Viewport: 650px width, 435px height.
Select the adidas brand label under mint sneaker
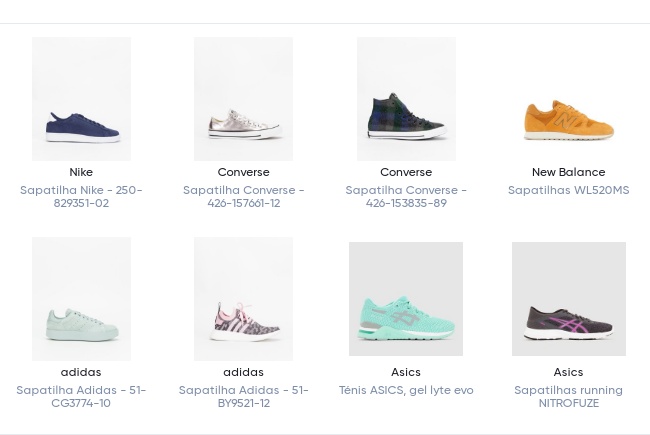[x=81, y=372]
